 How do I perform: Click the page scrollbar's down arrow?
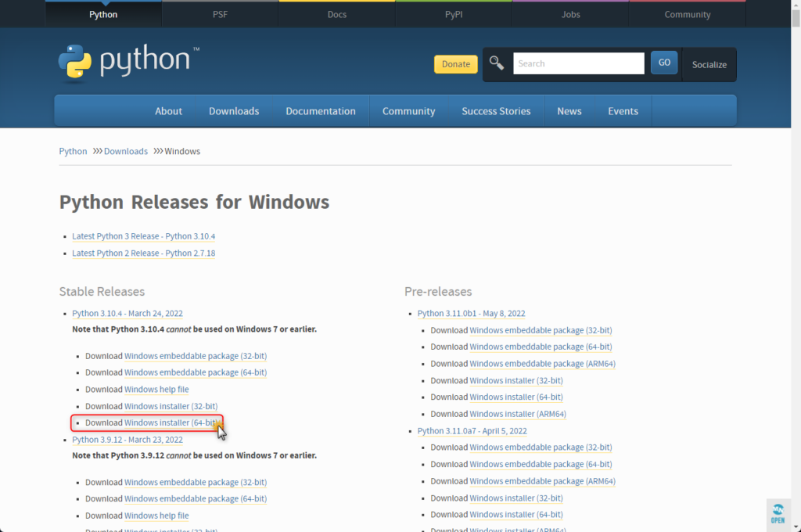click(x=796, y=527)
